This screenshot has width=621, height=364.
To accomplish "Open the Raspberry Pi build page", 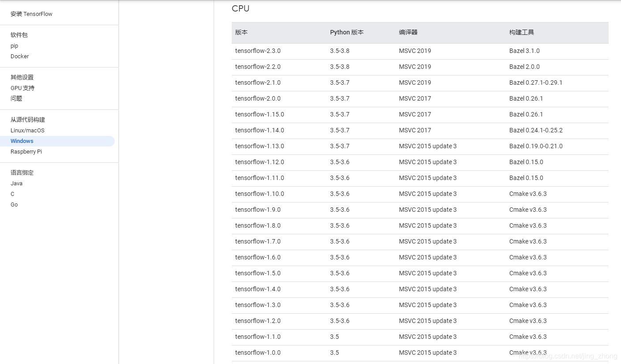I will [x=26, y=151].
